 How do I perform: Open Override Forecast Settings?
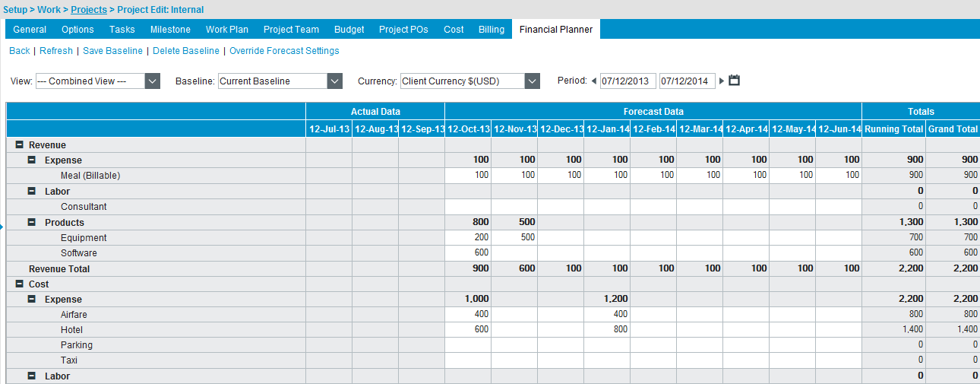(284, 51)
